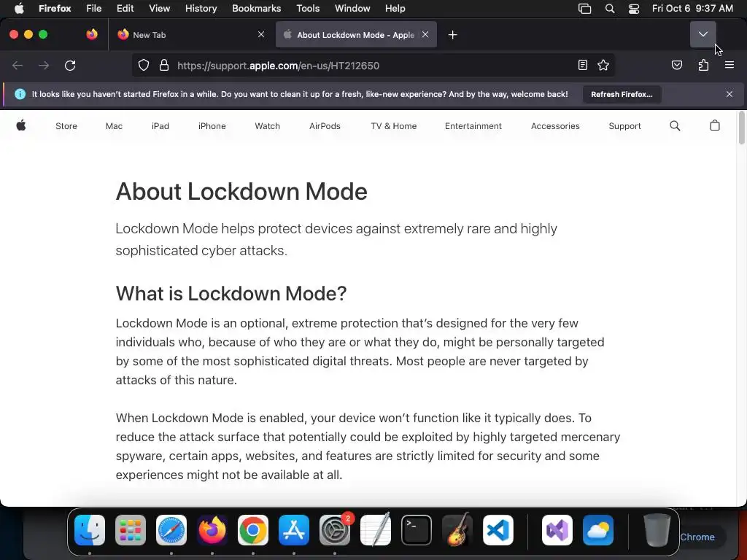
Task: Open the shopping bag icon
Action: point(715,125)
